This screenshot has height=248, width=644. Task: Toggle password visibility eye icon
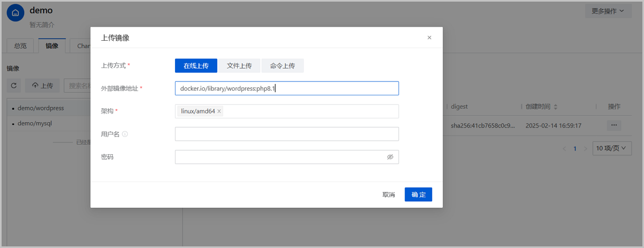tap(390, 157)
